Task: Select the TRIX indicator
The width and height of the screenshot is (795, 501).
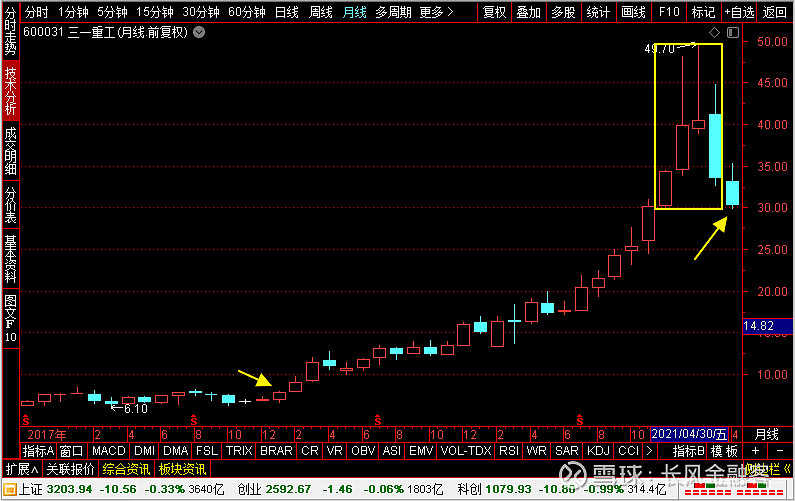Action: coord(239,450)
